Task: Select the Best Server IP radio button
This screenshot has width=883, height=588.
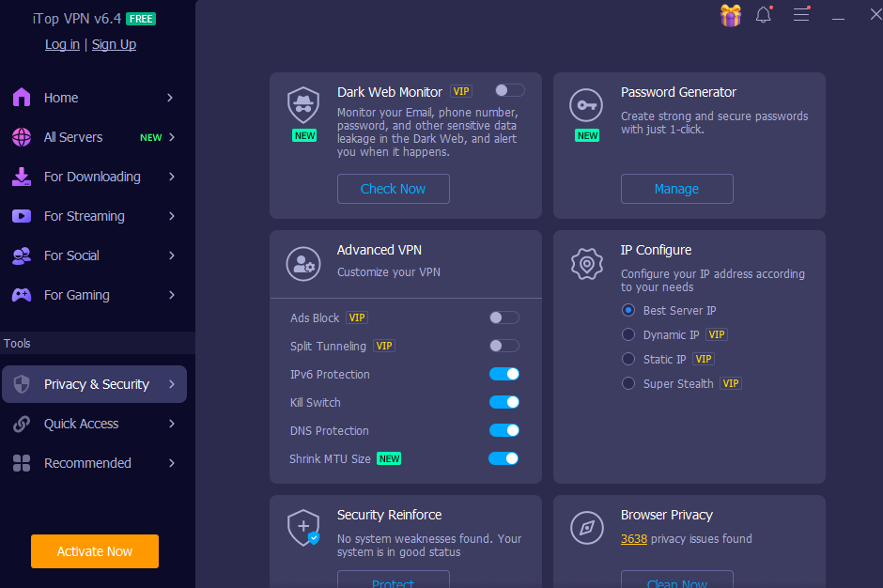Action: click(x=628, y=310)
